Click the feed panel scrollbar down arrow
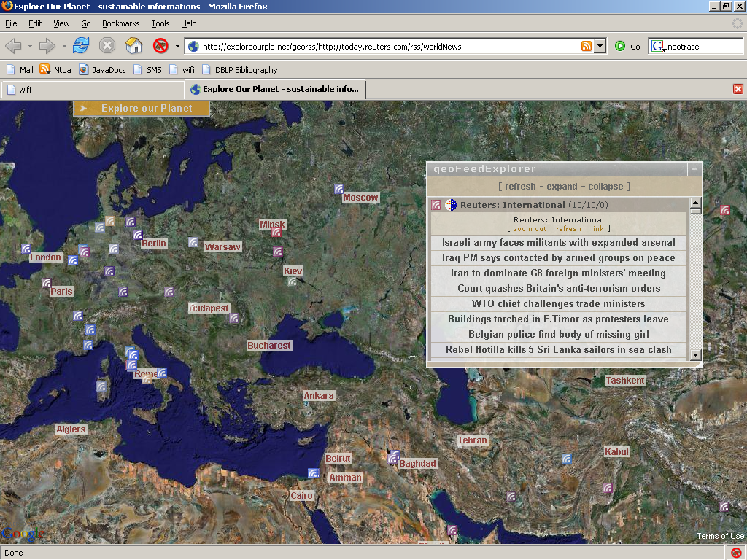The width and height of the screenshot is (747, 560). pos(695,355)
